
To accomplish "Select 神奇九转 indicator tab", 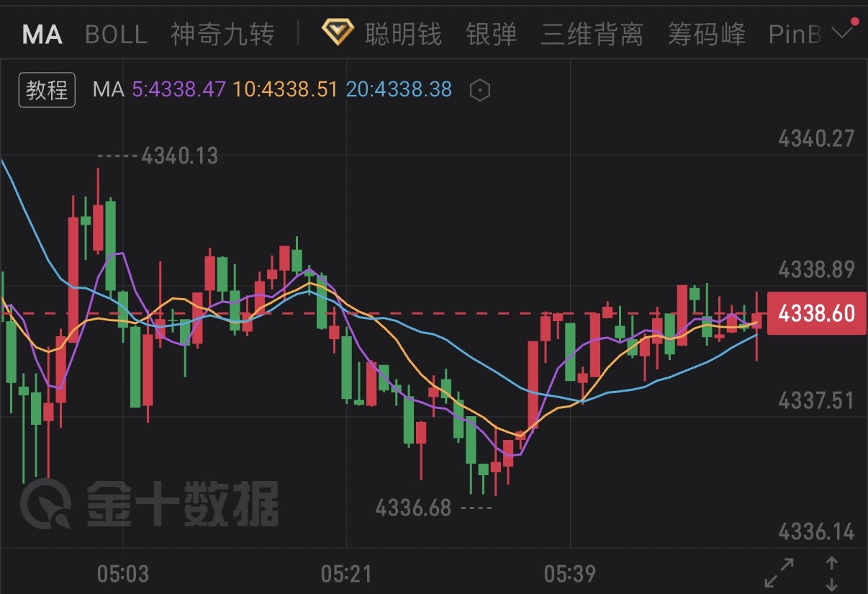I will click(x=222, y=34).
